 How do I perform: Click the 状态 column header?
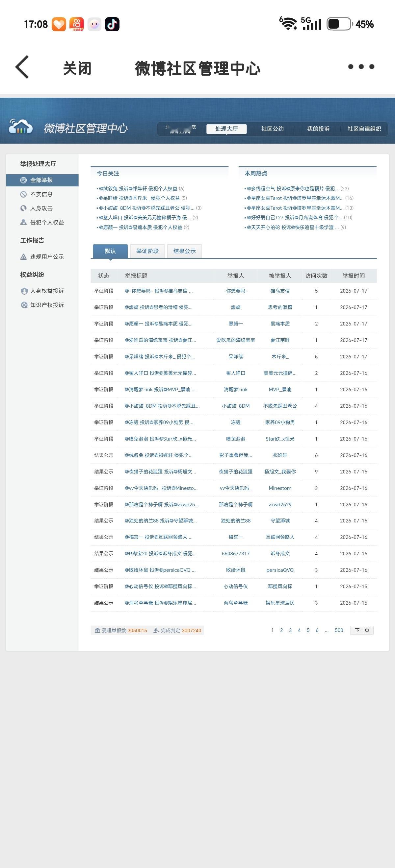tap(104, 276)
